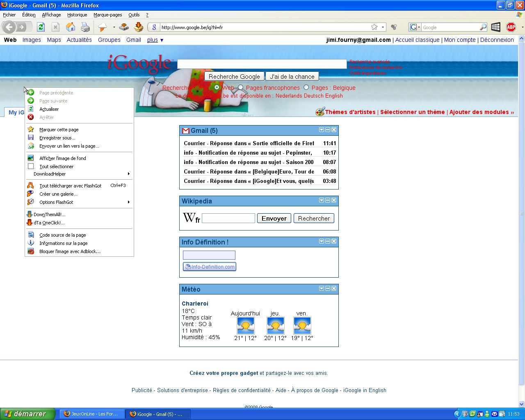Choose Bloquer l'image avec Adblock...
Image resolution: width=525 pixels, height=420 pixels.
[80, 251]
